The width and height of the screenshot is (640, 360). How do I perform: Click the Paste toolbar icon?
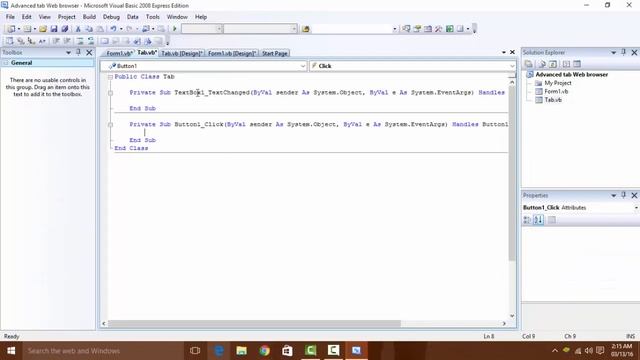point(100,29)
